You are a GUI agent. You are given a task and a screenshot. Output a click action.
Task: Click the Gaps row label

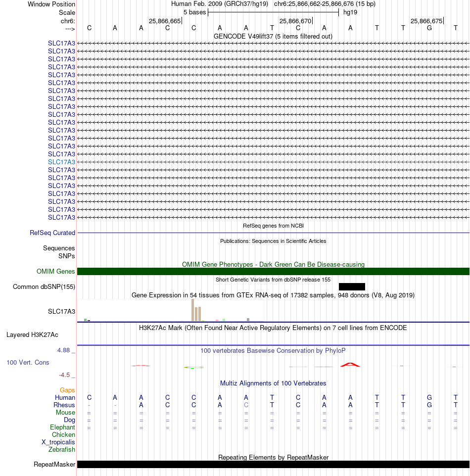pyautogui.click(x=67, y=390)
